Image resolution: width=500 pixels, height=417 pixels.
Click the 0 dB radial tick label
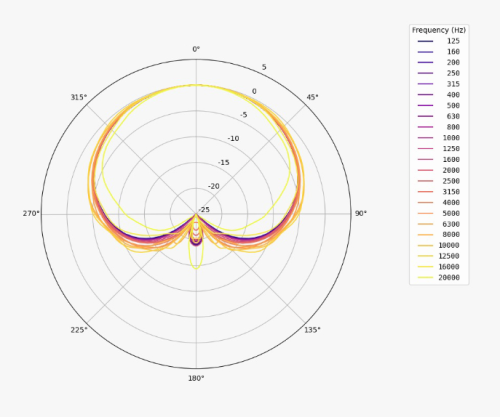[254, 91]
